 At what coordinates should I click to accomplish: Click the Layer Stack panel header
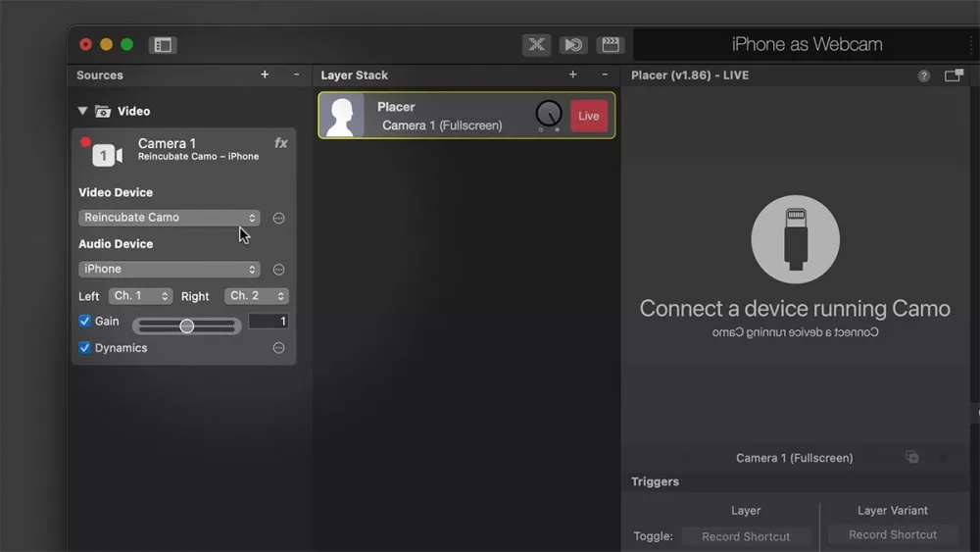point(355,75)
